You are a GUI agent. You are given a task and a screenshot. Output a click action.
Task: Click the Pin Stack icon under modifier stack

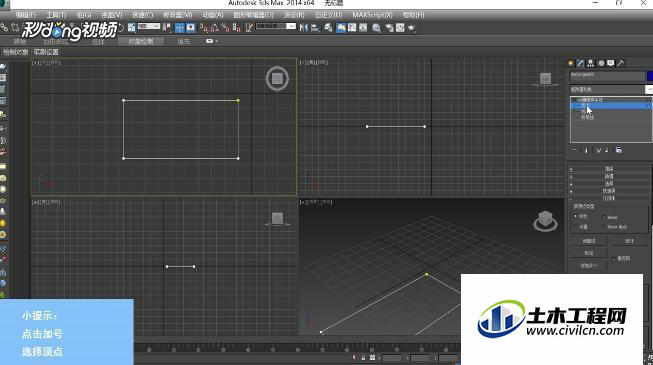coord(574,150)
